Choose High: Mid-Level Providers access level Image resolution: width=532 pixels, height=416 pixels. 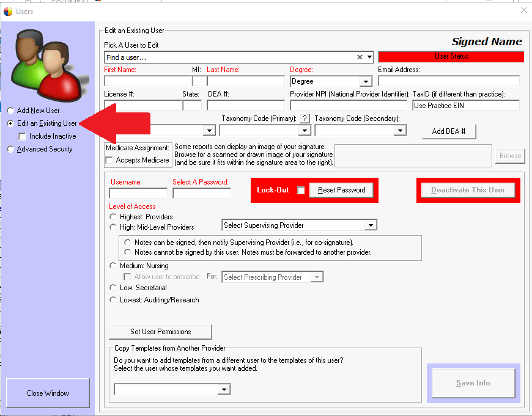click(113, 227)
